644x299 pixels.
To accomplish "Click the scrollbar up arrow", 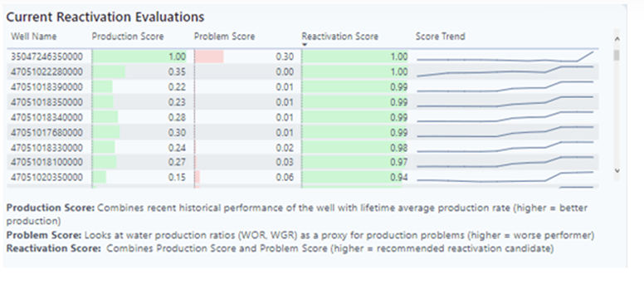I will [617, 39].
